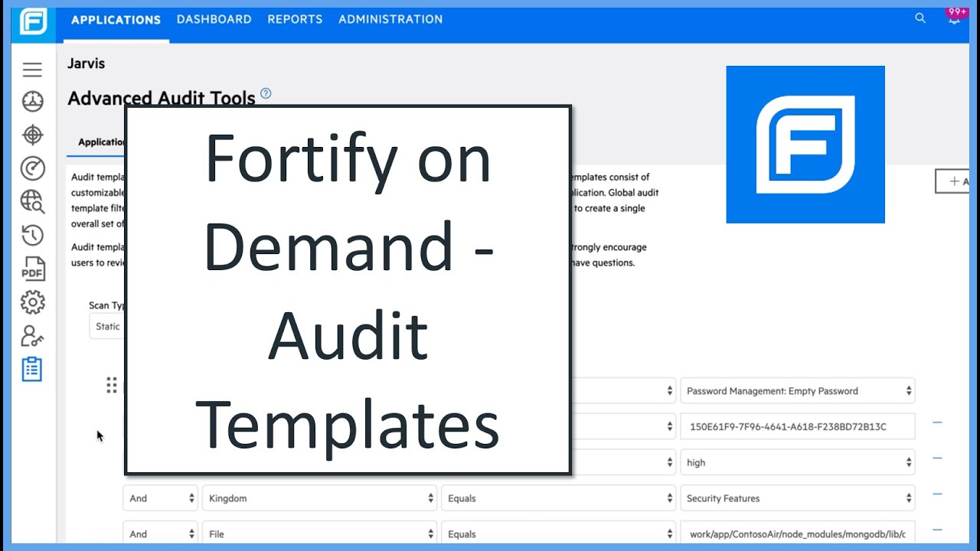Click the crosshair target sidebar icon
Image resolution: width=980 pixels, height=551 pixels.
(32, 135)
